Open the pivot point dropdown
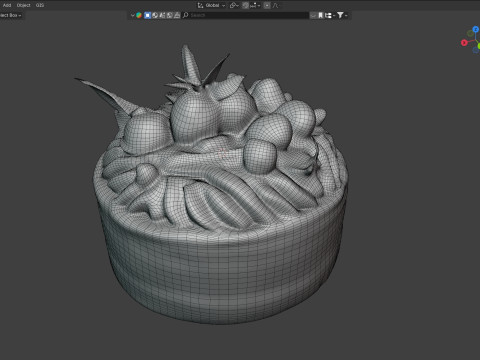Image resolution: width=480 pixels, height=360 pixels. point(234,5)
